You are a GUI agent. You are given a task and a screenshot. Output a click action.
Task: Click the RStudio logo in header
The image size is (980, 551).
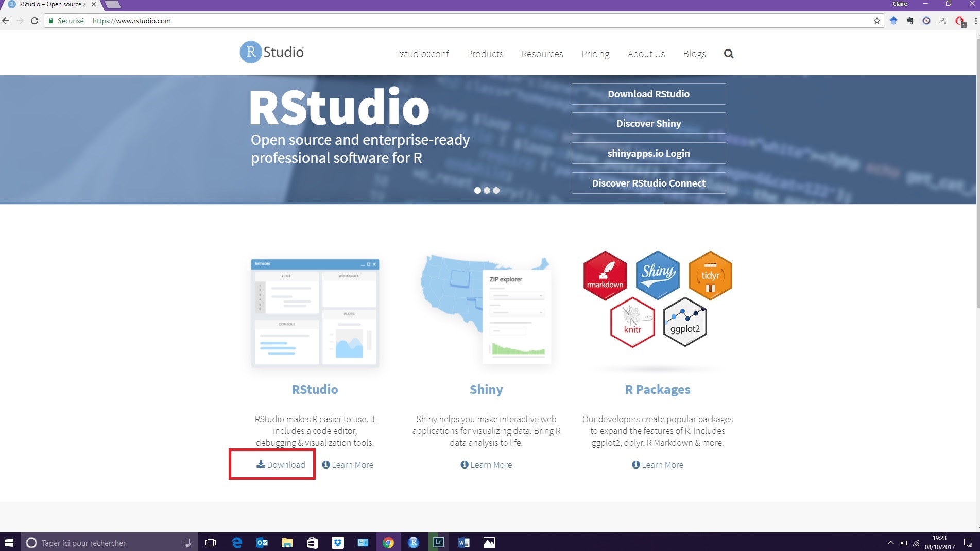point(272,52)
